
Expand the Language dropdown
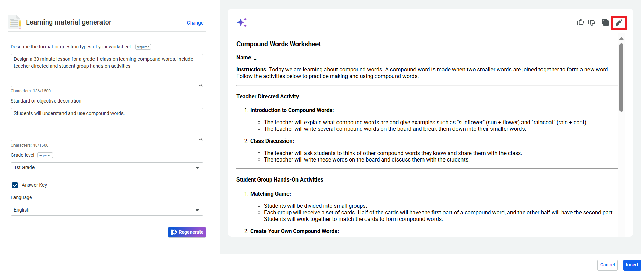point(107,210)
